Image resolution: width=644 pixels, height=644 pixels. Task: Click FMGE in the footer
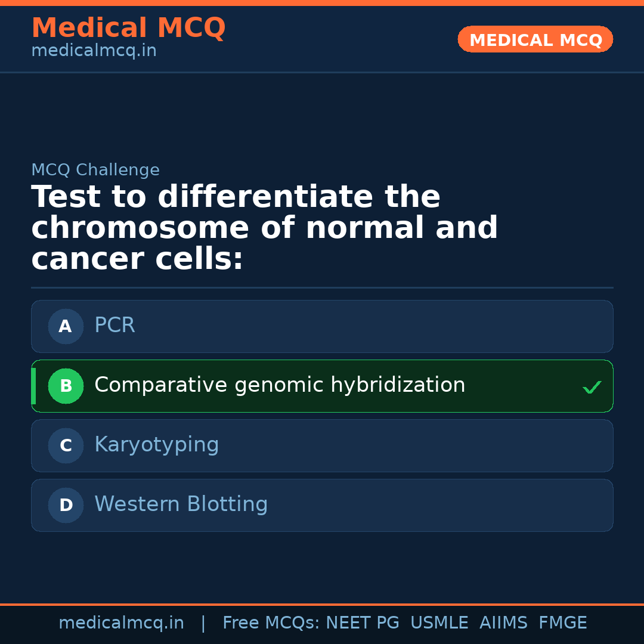click(562, 623)
